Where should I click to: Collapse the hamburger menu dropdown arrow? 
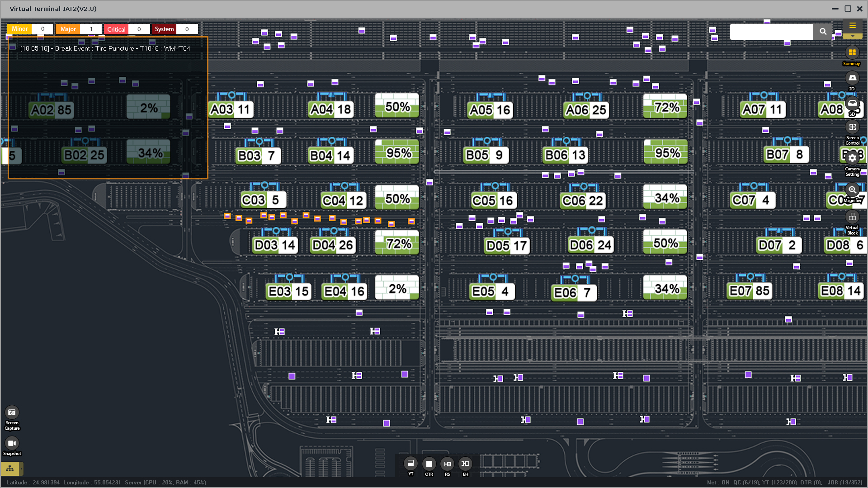[853, 36]
